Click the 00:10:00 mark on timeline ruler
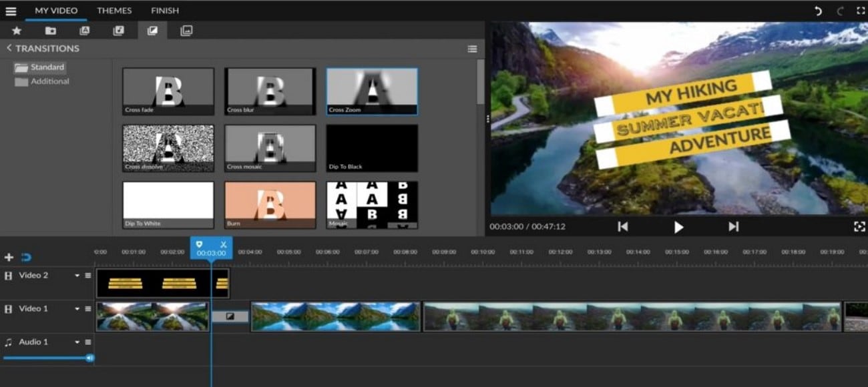This screenshot has height=387, width=868. (x=483, y=252)
